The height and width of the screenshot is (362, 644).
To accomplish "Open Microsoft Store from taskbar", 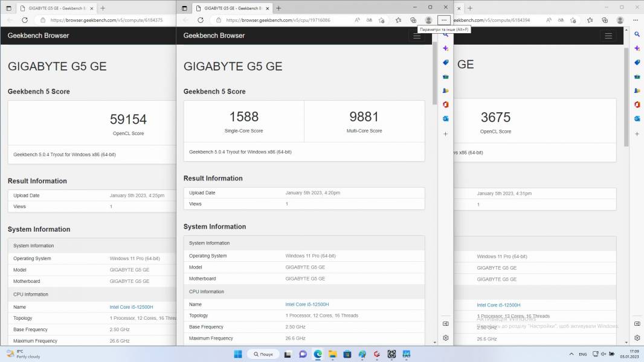I will point(347,354).
